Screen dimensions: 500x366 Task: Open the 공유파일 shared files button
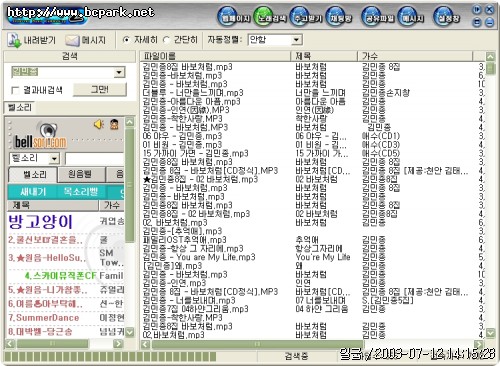(378, 17)
